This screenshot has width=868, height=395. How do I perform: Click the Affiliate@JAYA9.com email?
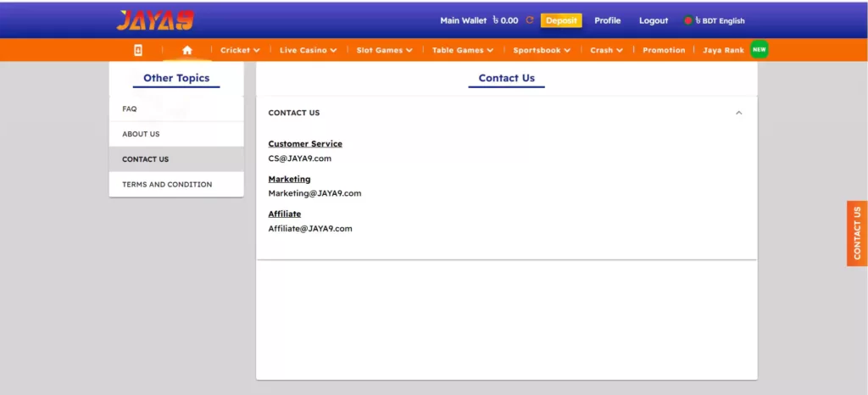pos(310,229)
